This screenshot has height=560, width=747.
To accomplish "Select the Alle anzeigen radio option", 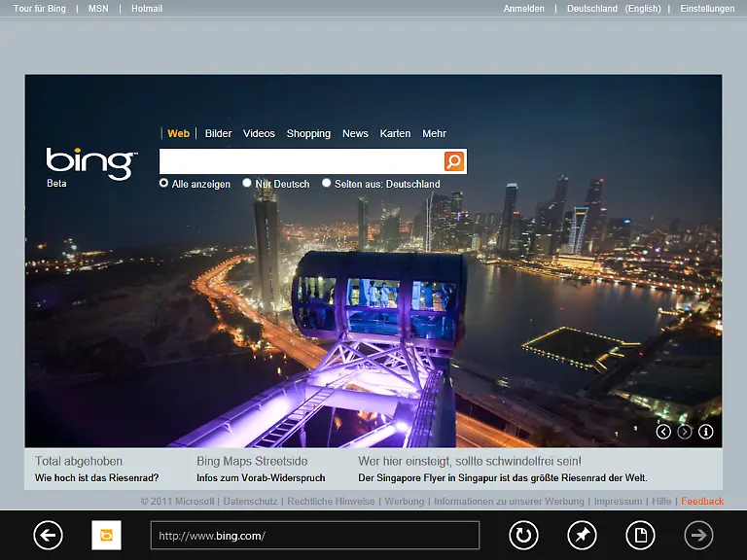I will click(163, 183).
